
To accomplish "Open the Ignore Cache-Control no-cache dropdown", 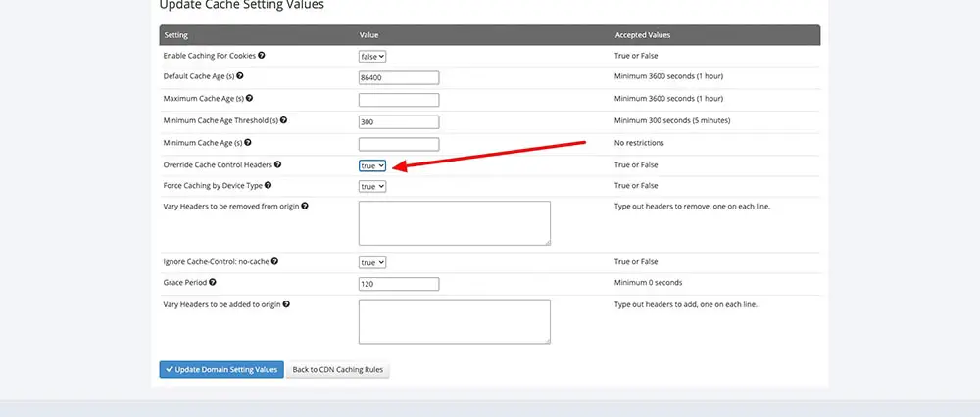I will pos(372,262).
